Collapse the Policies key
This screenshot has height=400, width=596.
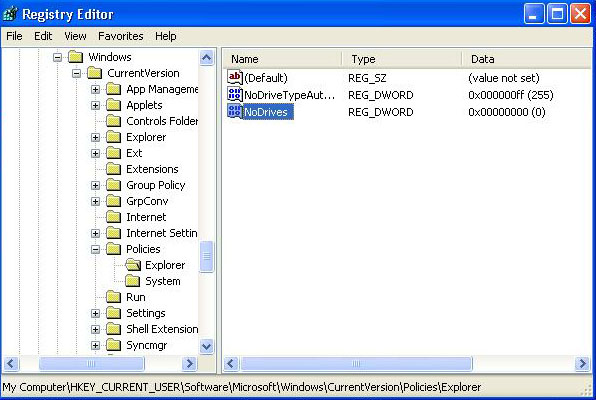[x=95, y=249]
